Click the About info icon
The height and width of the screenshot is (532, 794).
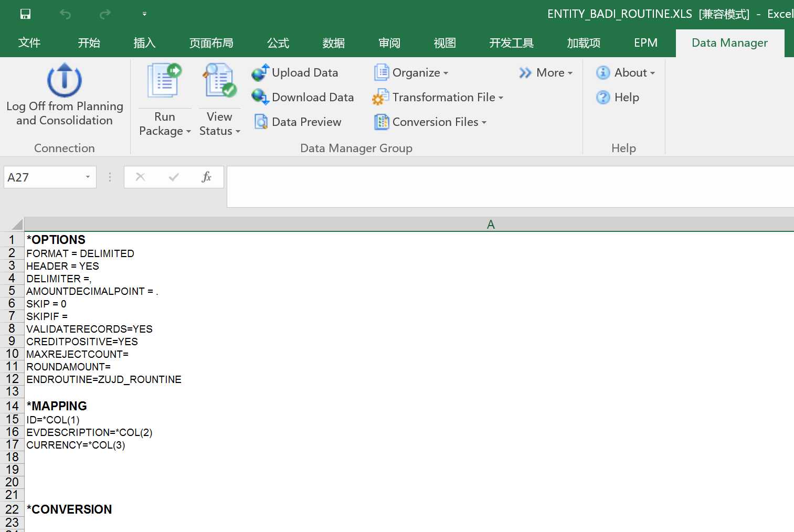point(603,72)
